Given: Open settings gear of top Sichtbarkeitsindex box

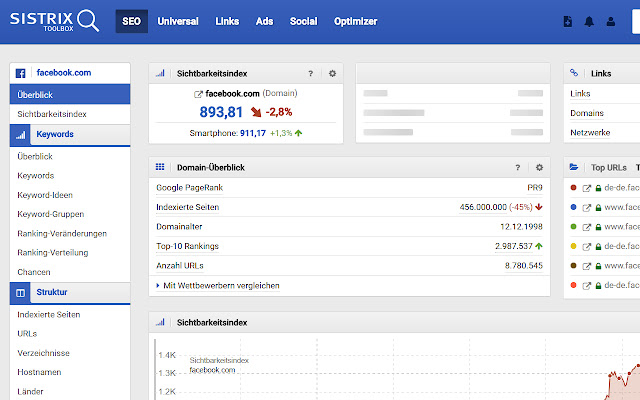Looking at the screenshot, I should [x=333, y=73].
